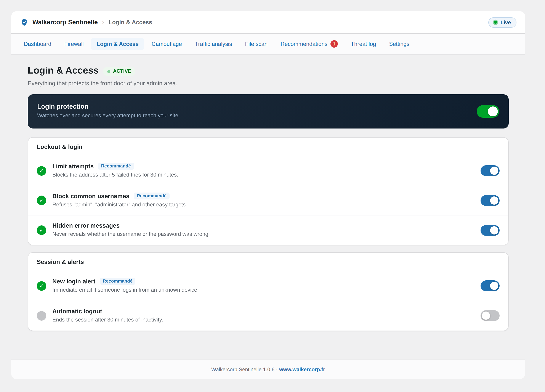Click the ACTIVE status badge
Viewport: 545px width, 392px height.
tap(119, 71)
